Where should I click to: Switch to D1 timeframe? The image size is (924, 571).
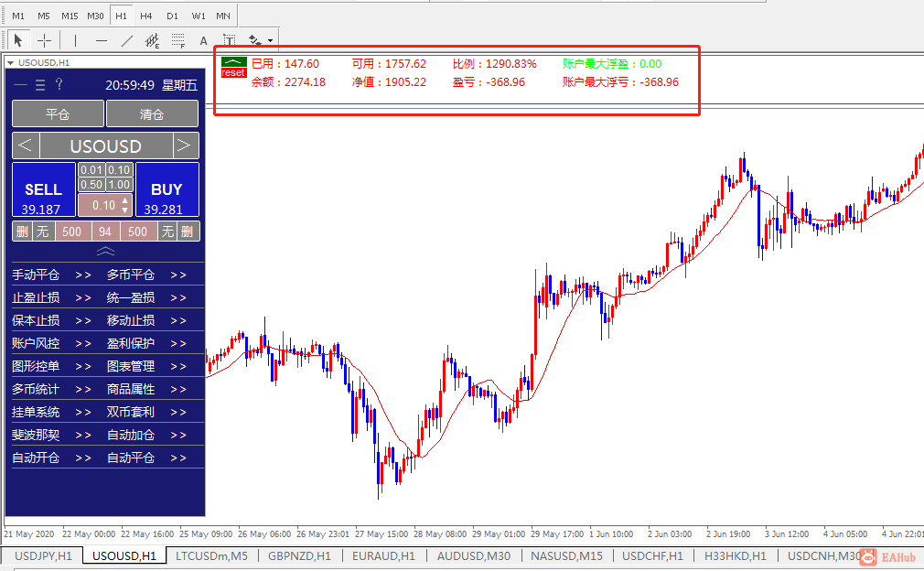(172, 16)
